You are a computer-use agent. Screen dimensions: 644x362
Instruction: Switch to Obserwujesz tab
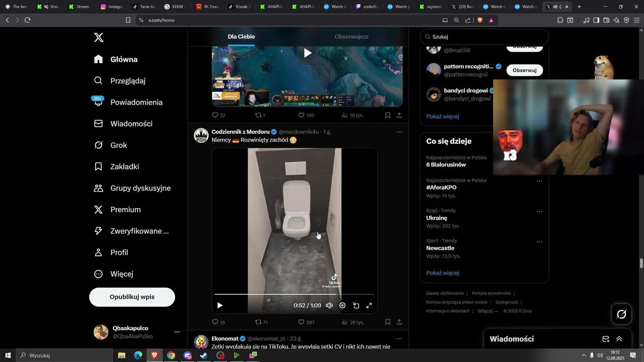tap(352, 37)
